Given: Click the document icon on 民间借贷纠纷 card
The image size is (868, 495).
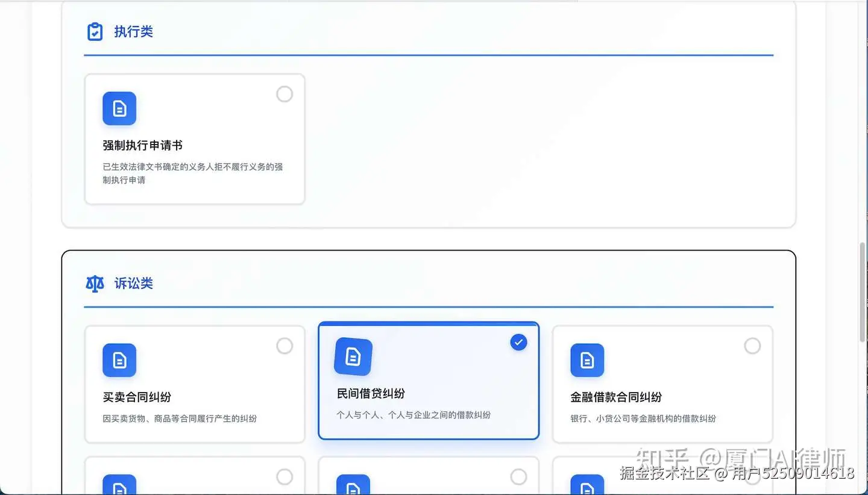Looking at the screenshot, I should click(x=353, y=356).
